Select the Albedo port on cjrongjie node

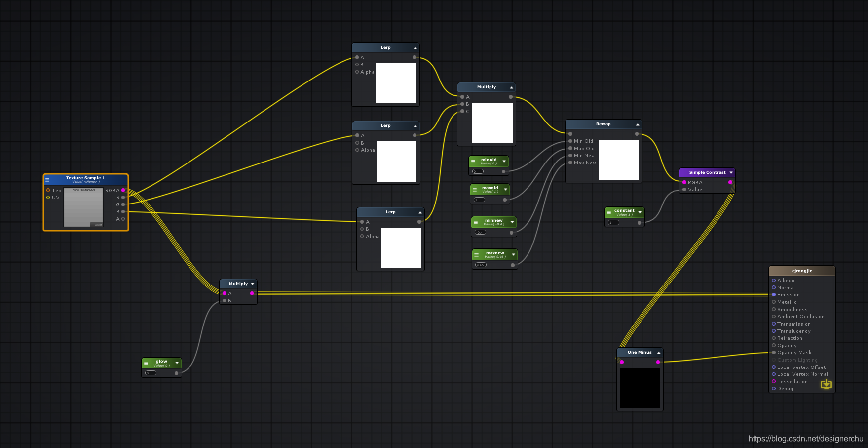774,280
